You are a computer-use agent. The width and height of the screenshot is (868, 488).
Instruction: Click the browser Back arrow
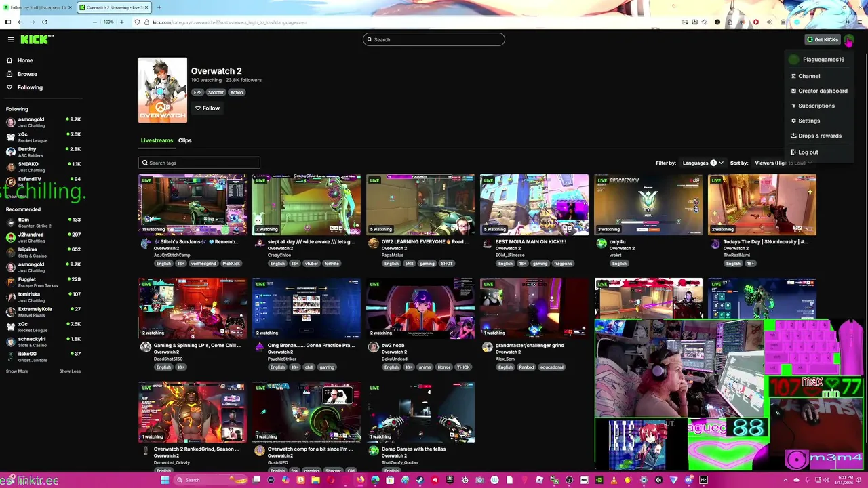coord(20,22)
